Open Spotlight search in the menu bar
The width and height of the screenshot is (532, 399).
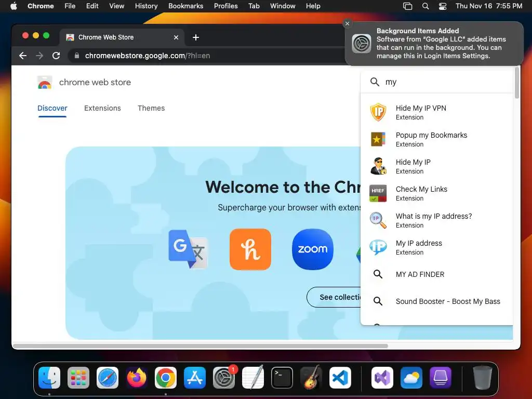425,6
